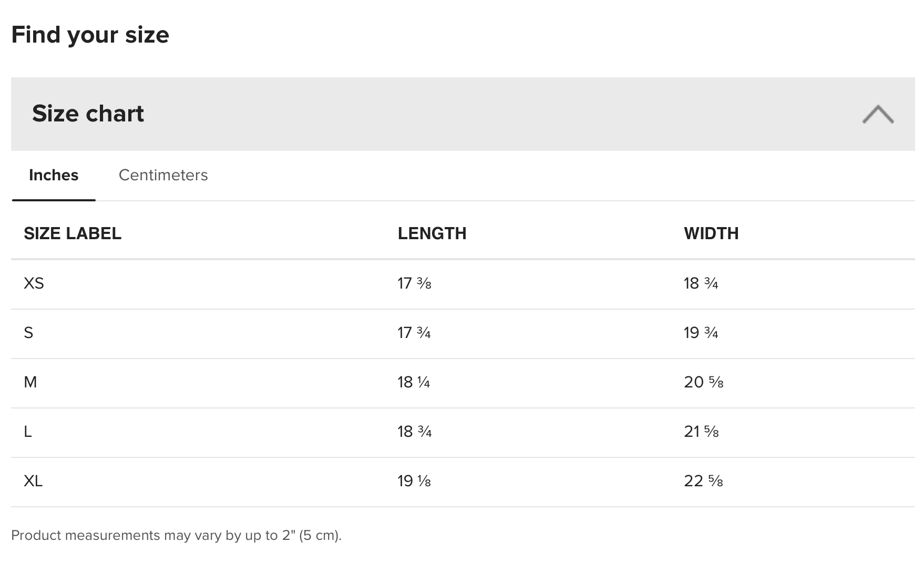Select the M size label cell

coord(30,382)
